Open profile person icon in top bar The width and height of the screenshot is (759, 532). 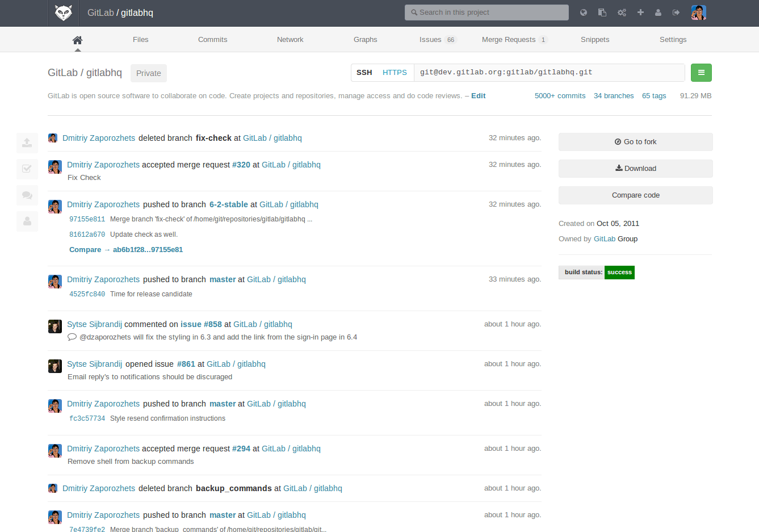pyautogui.click(x=658, y=12)
